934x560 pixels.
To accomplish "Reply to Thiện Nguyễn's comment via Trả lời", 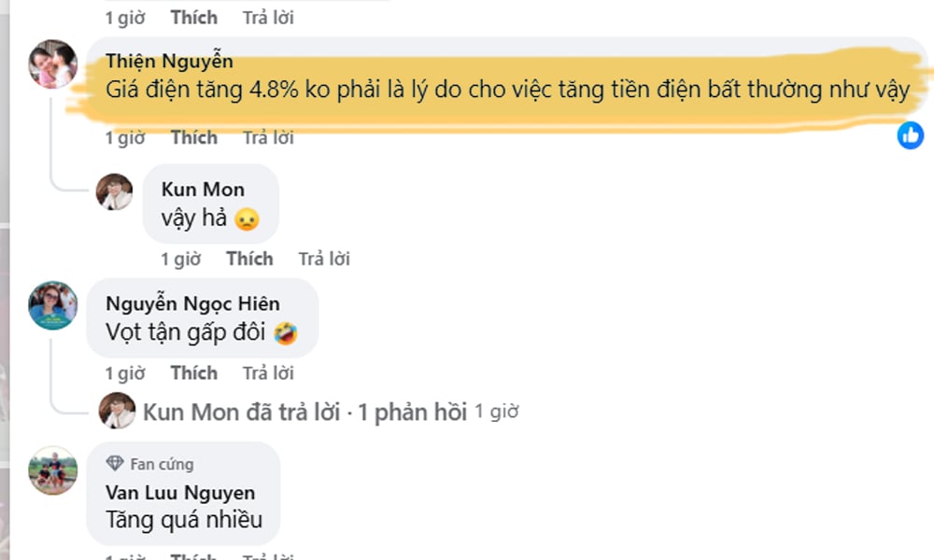I will [268, 137].
